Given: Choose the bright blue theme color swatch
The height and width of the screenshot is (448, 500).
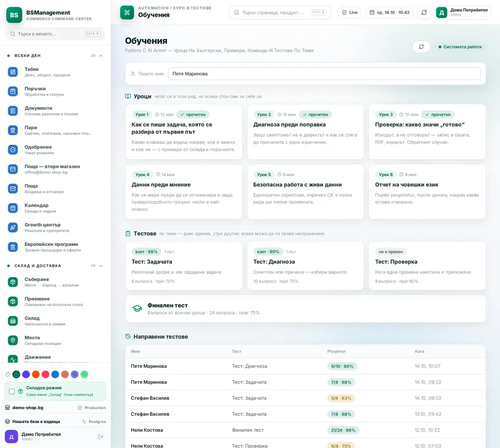Looking at the screenshot, I should point(55,375).
